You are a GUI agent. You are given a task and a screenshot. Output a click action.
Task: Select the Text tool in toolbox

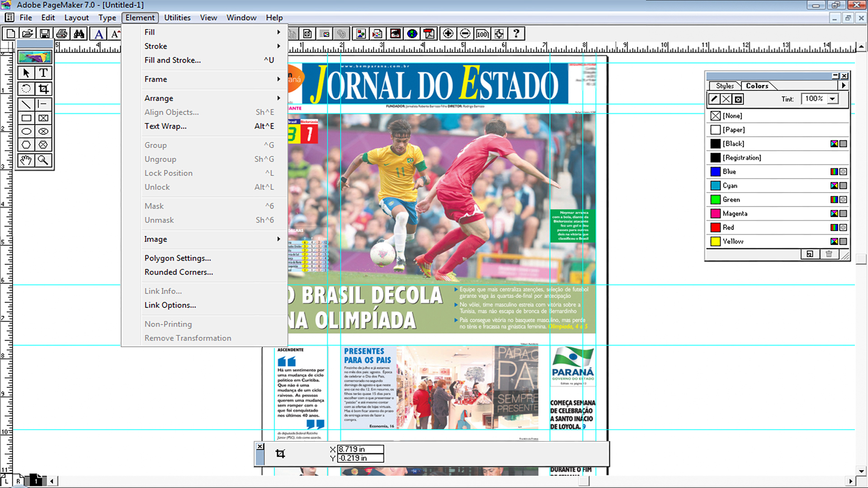(x=43, y=73)
